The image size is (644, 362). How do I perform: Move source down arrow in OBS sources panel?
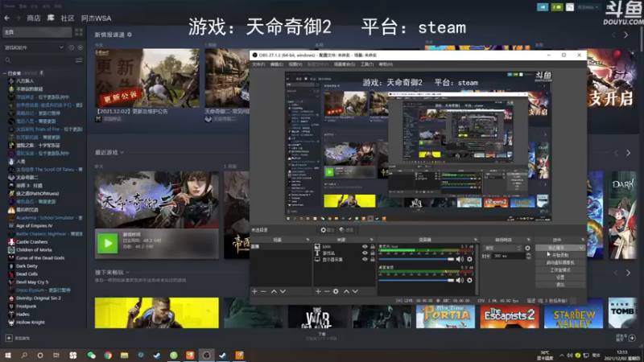click(x=355, y=291)
